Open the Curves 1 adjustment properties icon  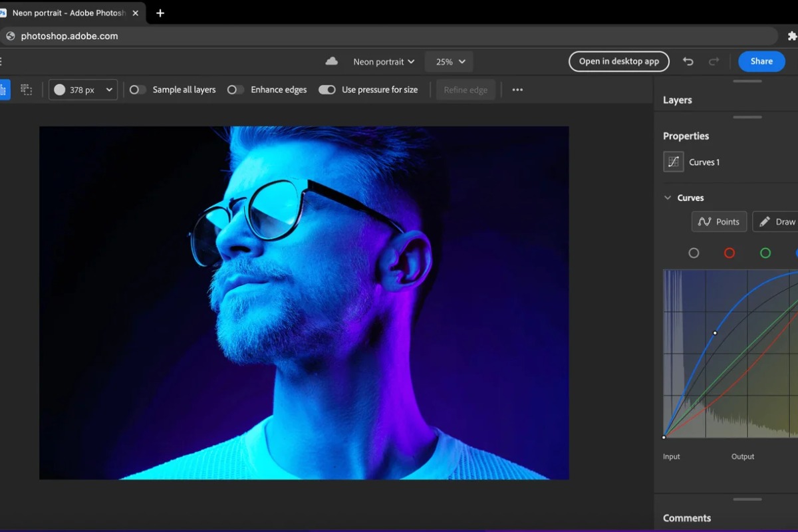click(673, 161)
